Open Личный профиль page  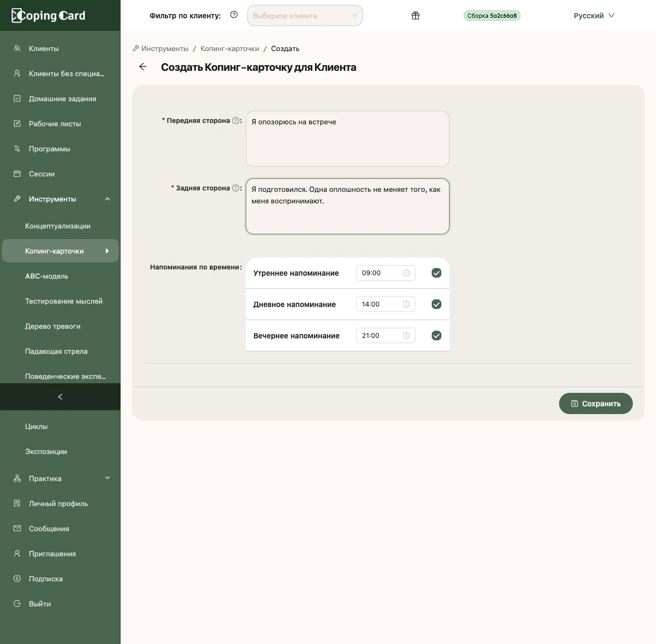click(60, 503)
